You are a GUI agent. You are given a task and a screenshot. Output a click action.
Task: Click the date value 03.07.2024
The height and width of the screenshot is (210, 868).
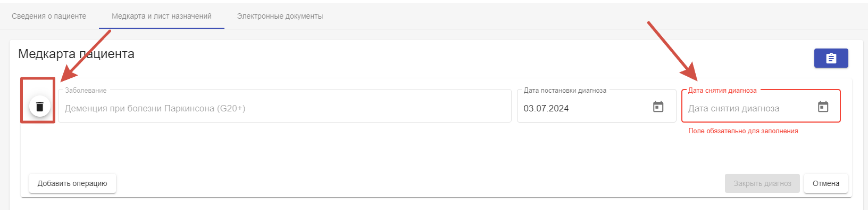[546, 108]
